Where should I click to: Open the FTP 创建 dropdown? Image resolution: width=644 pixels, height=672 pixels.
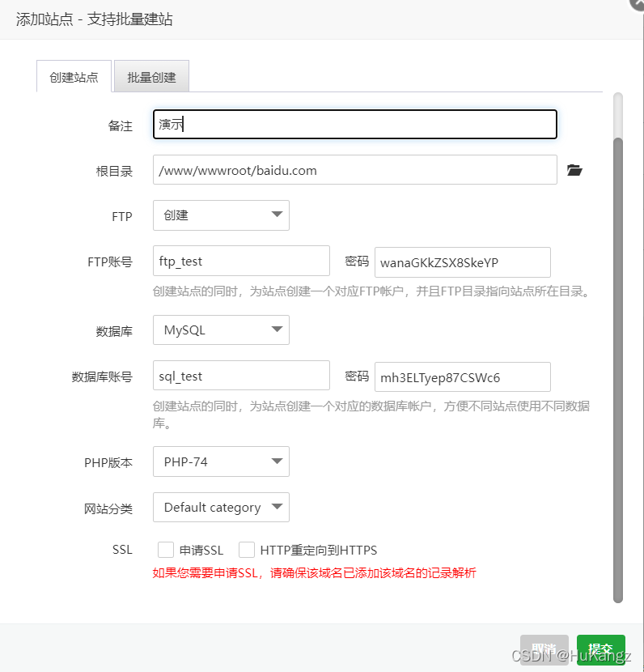pyautogui.click(x=221, y=215)
